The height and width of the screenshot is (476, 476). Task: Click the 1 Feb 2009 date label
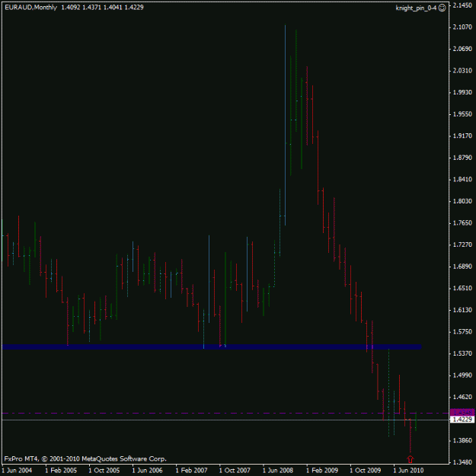322,471
